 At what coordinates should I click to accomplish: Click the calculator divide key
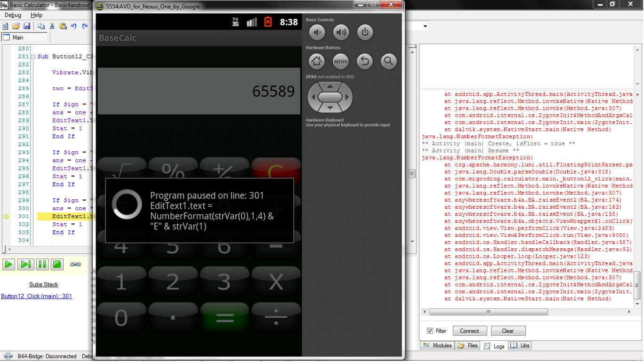[x=276, y=318]
